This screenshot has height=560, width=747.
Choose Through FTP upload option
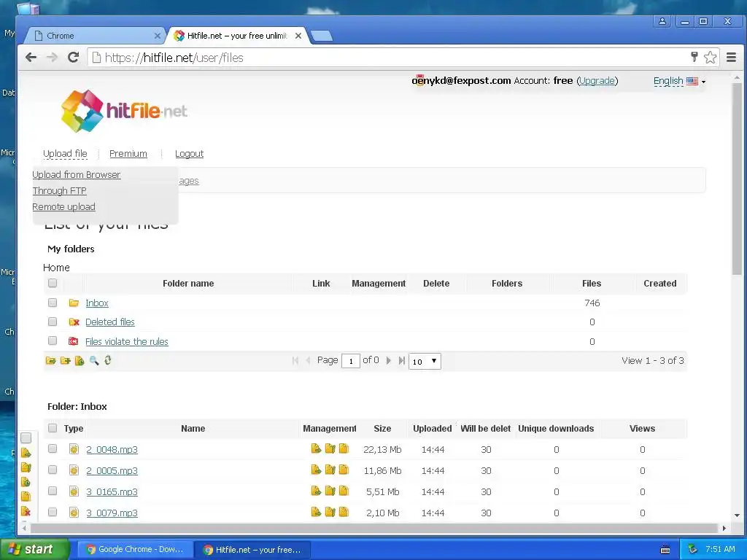(x=60, y=191)
